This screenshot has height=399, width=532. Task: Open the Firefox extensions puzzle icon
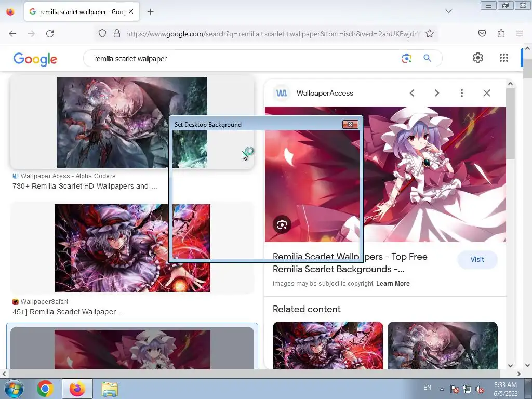[501, 34]
